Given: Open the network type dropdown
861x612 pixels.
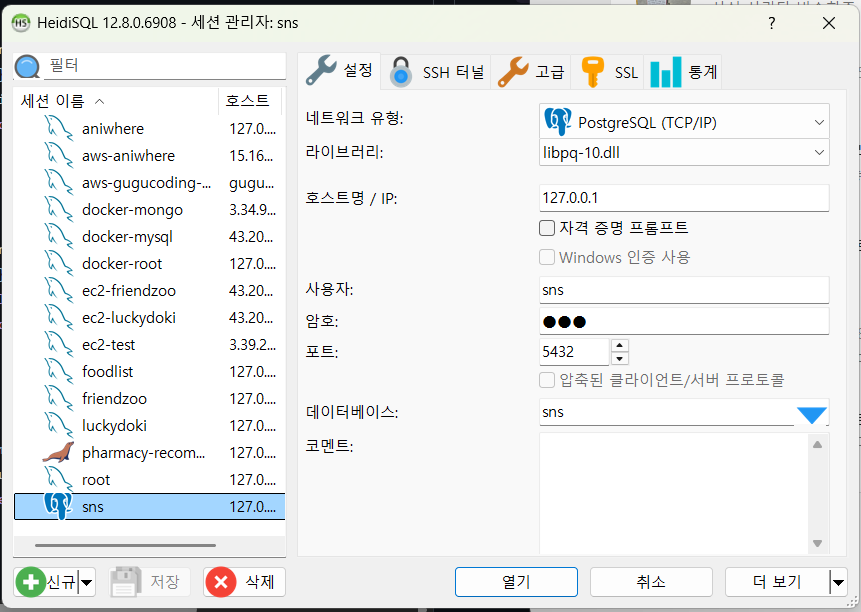Looking at the screenshot, I should pyautogui.click(x=819, y=122).
